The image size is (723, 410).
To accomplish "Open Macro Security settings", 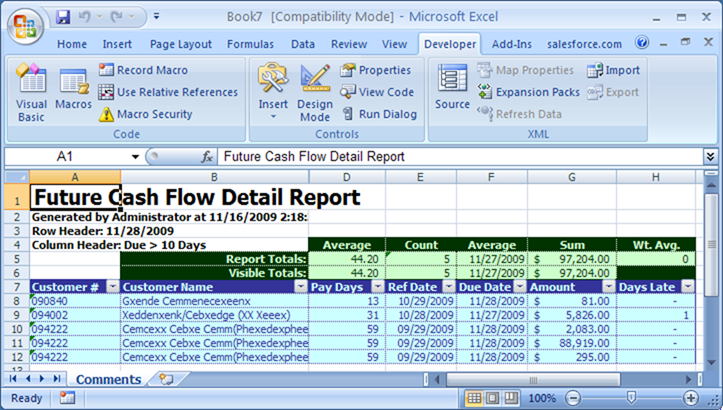I will (x=146, y=114).
